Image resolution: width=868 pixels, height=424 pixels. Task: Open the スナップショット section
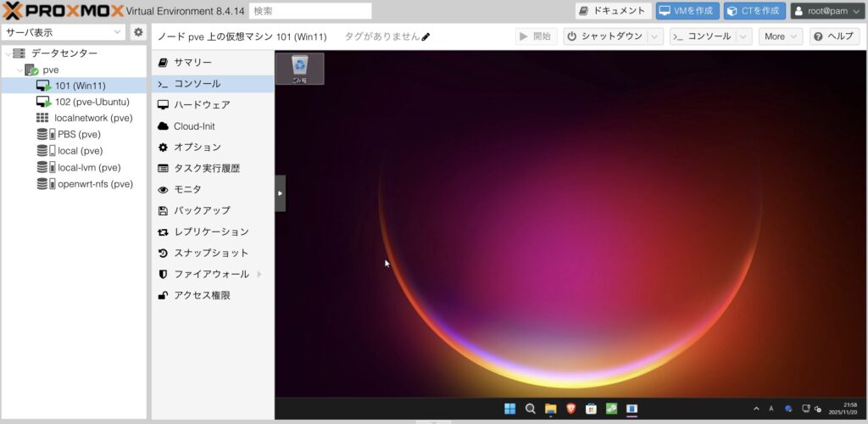click(211, 253)
